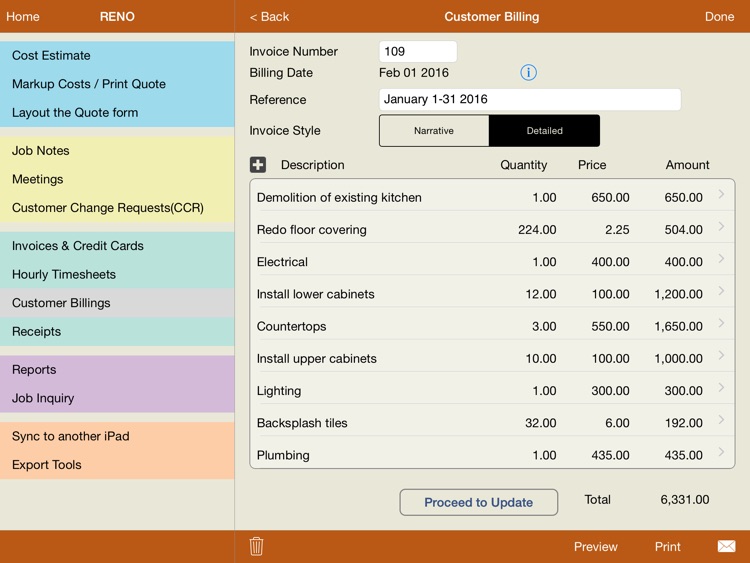Open Plumbing row chevron
The height and width of the screenshot is (563, 750).
coord(721,452)
